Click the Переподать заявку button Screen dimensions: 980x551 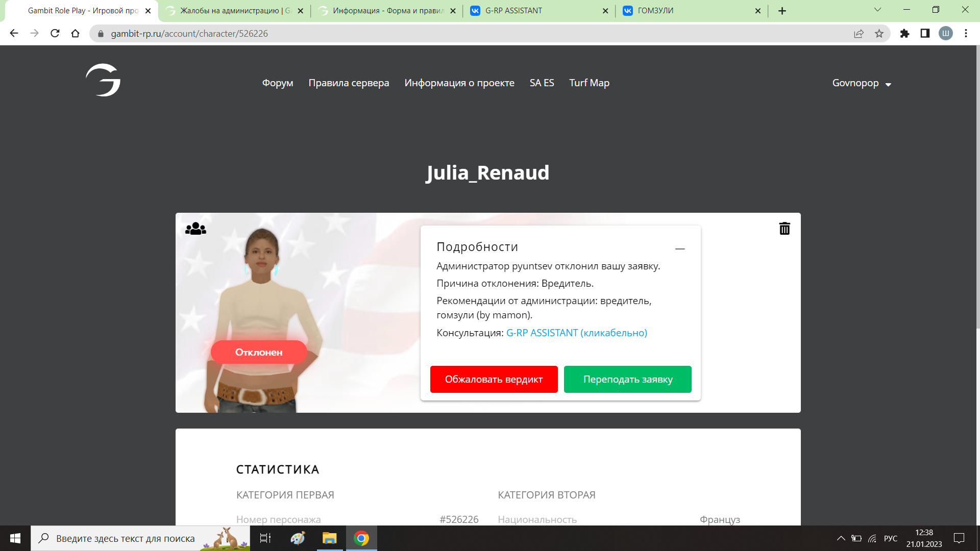pyautogui.click(x=627, y=379)
